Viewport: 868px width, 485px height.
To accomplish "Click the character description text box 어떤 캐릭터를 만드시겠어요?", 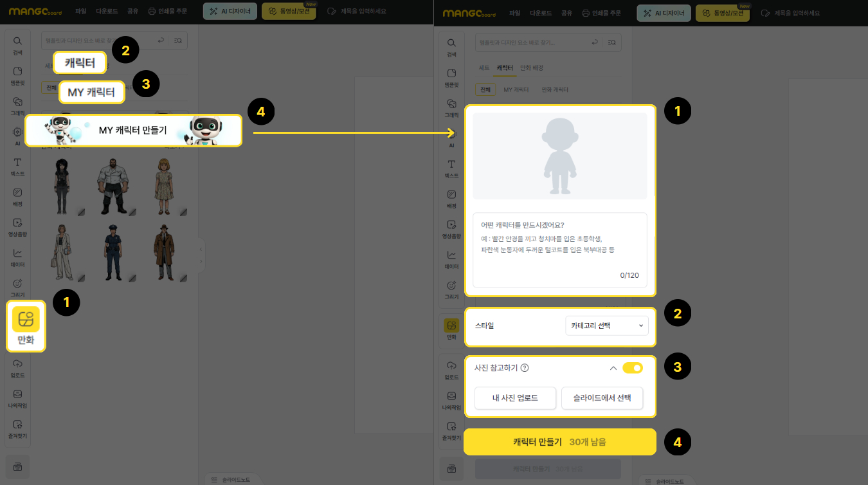I will pyautogui.click(x=559, y=250).
